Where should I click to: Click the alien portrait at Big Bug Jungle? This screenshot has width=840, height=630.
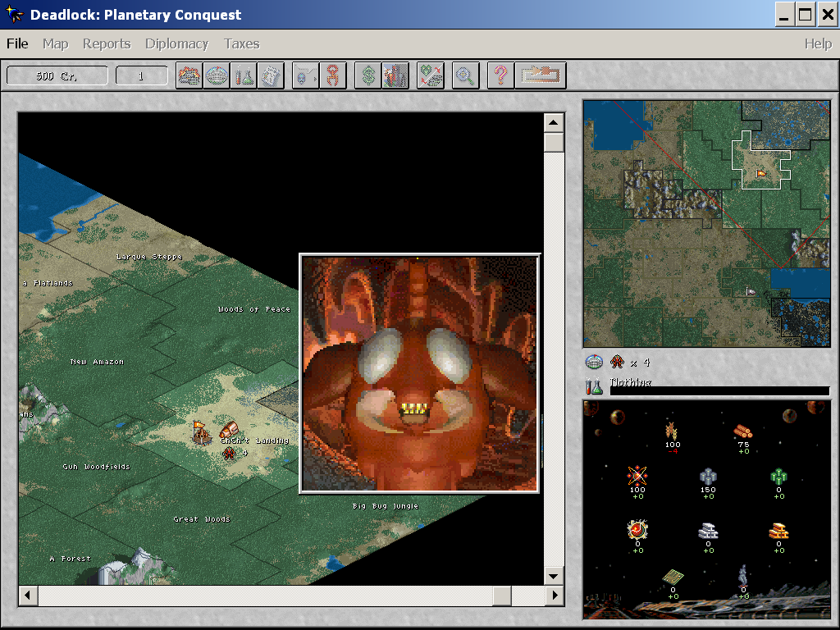coord(418,373)
